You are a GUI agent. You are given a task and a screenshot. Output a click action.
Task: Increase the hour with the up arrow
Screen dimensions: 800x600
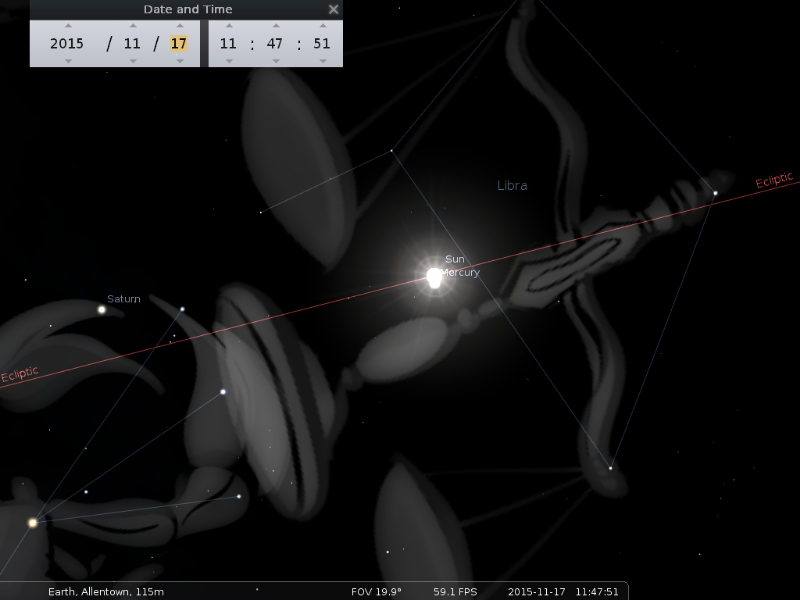click(x=228, y=26)
